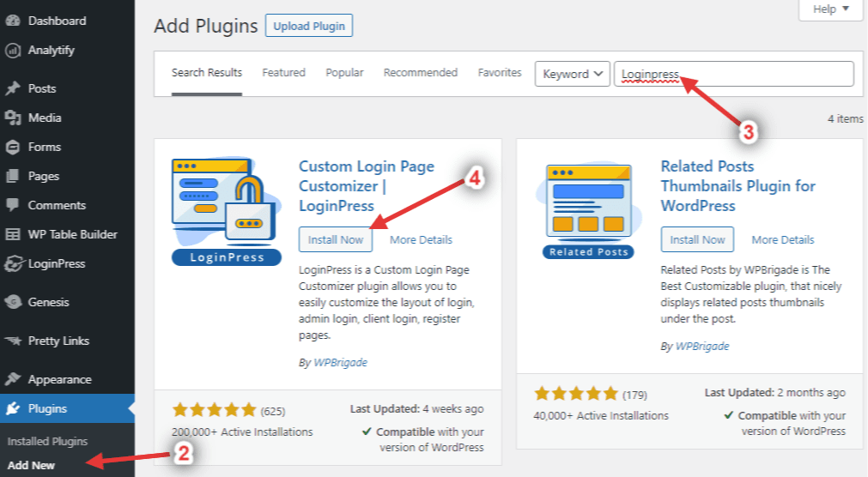Viewport: 868px width, 477px height.
Task: Expand the Help dropdown tab
Action: 831,9
